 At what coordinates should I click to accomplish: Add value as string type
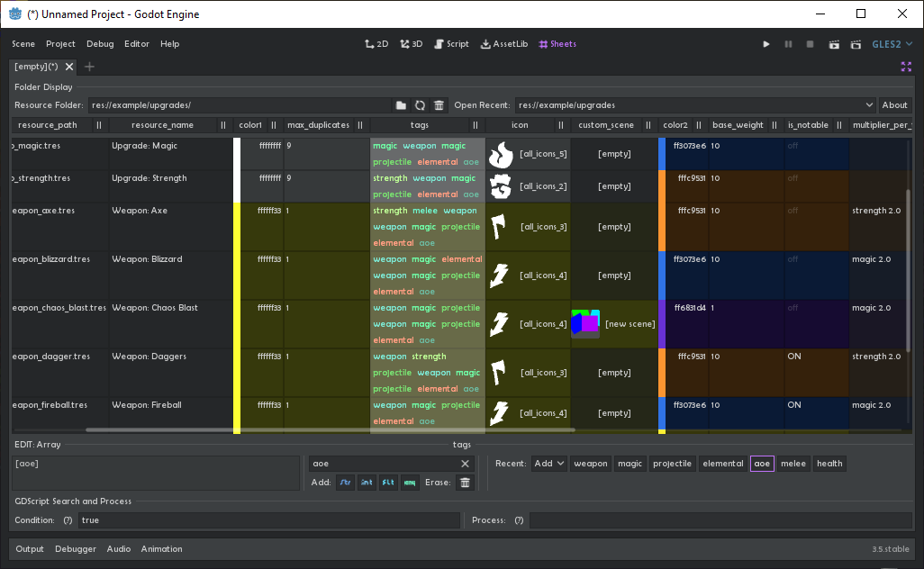(345, 483)
